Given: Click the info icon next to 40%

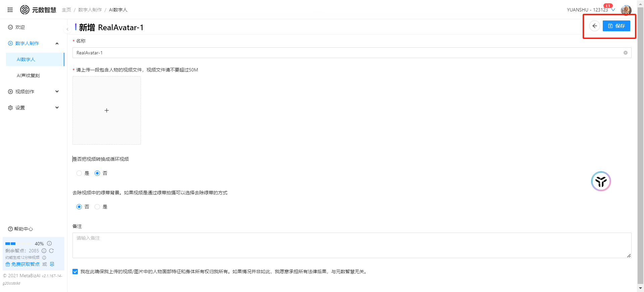Looking at the screenshot, I should click(49, 243).
